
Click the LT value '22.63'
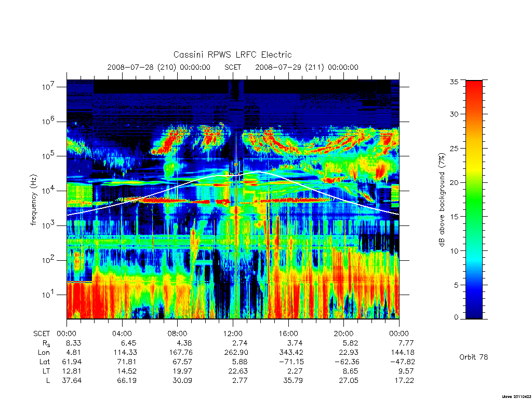238,371
